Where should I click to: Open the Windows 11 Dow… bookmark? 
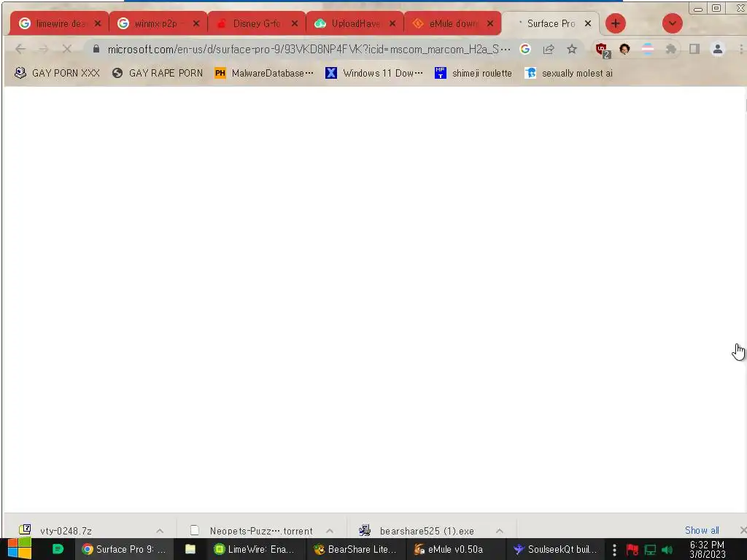(x=374, y=73)
